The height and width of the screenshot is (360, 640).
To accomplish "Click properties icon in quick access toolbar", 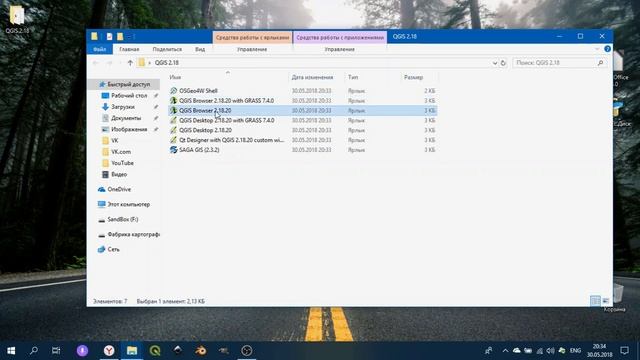I will pyautogui.click(x=109, y=36).
